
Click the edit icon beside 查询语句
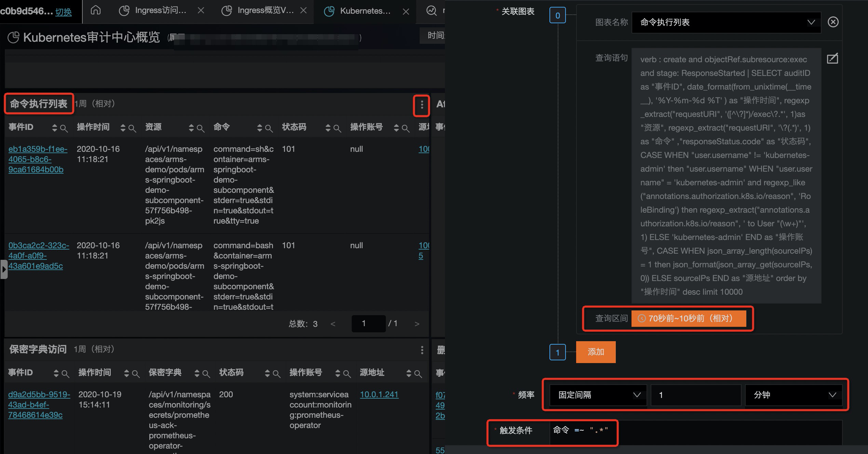pyautogui.click(x=832, y=58)
